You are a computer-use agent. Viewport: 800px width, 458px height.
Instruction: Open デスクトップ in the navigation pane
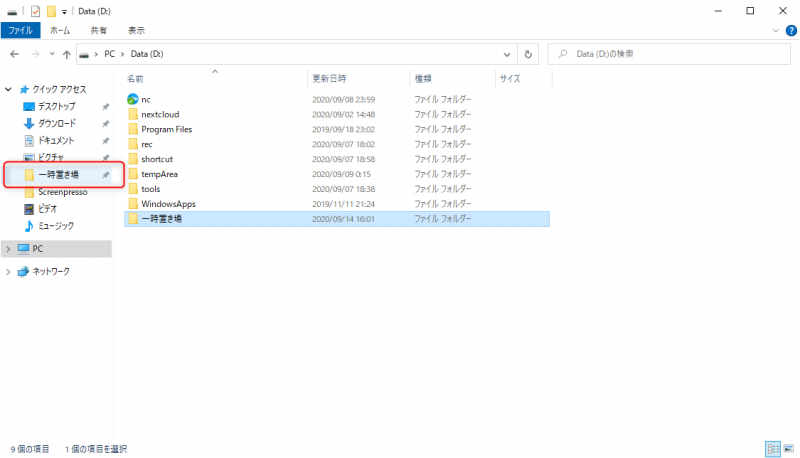tap(57, 107)
